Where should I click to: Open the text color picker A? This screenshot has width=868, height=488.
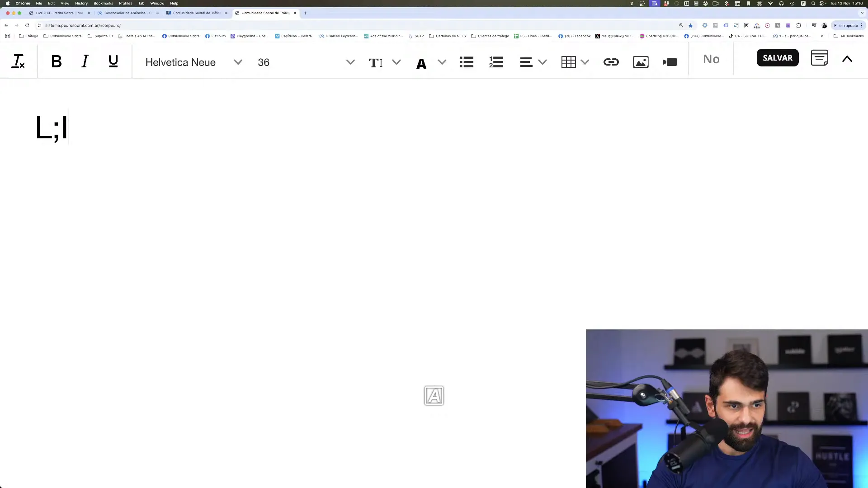click(x=421, y=63)
